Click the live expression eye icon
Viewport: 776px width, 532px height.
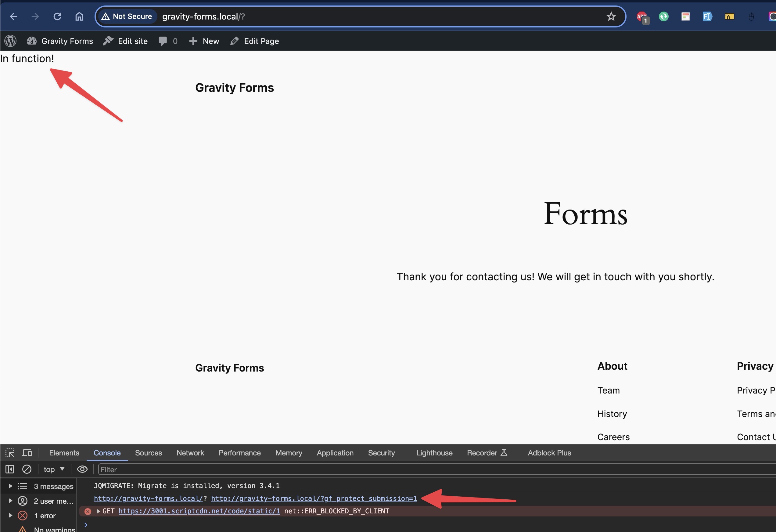[x=82, y=469]
